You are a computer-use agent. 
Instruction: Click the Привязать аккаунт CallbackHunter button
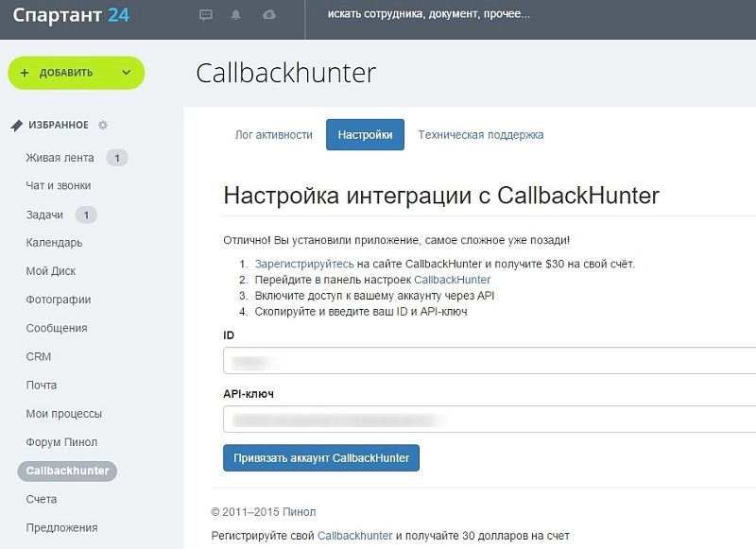tap(321, 457)
